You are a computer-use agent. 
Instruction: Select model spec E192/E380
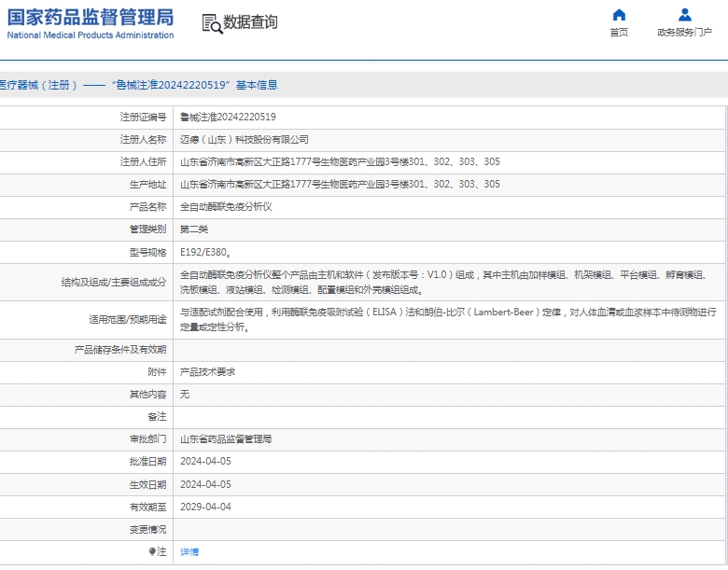(206, 252)
